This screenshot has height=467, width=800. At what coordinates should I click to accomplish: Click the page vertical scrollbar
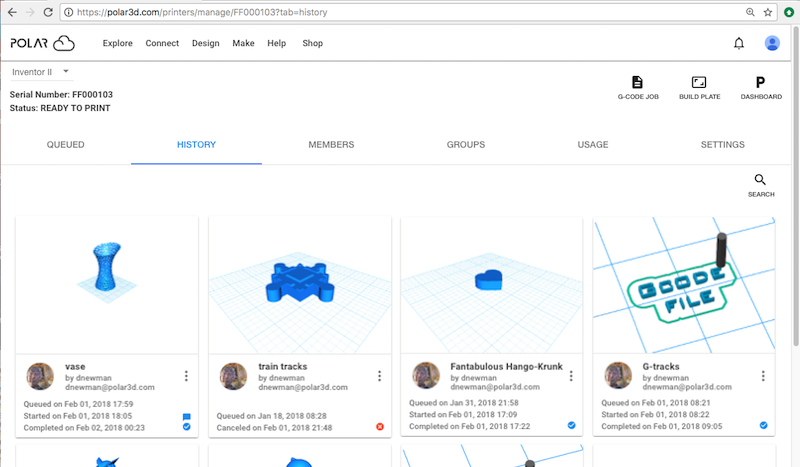coord(795,186)
